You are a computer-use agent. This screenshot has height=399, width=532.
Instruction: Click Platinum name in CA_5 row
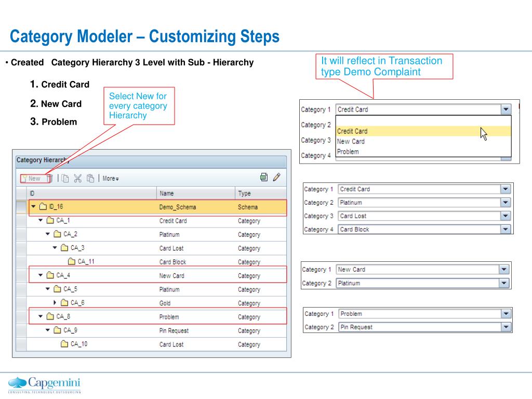pyautogui.click(x=169, y=289)
